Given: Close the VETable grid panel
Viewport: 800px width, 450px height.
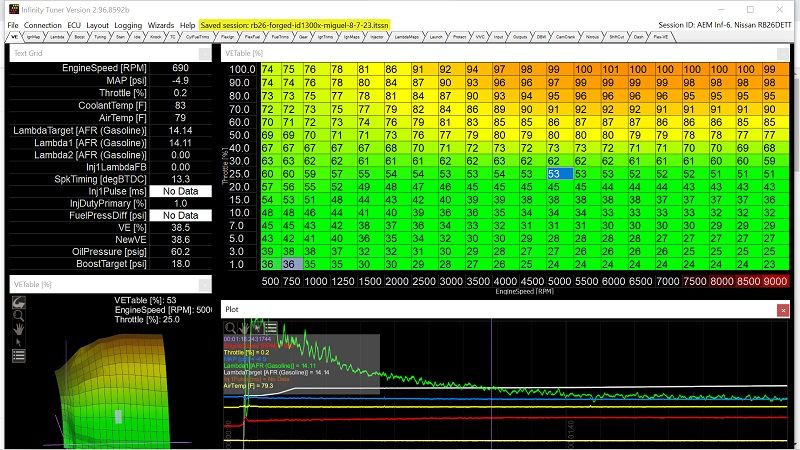Looking at the screenshot, I should [782, 52].
